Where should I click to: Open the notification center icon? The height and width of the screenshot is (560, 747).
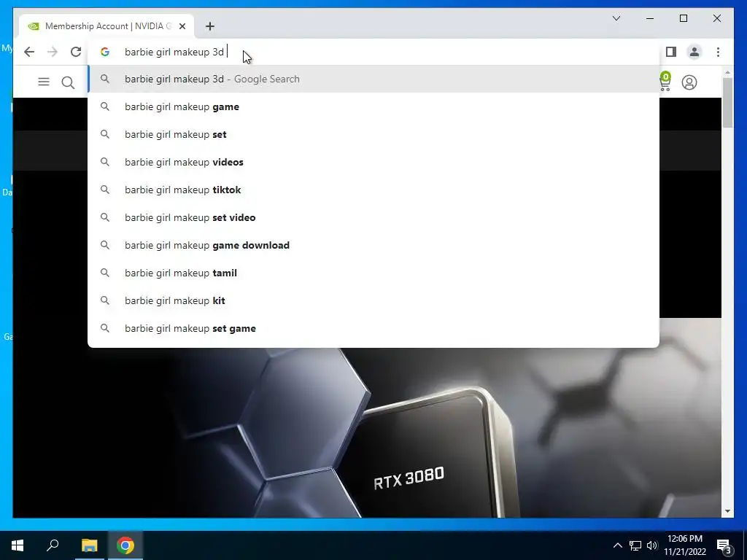click(724, 545)
